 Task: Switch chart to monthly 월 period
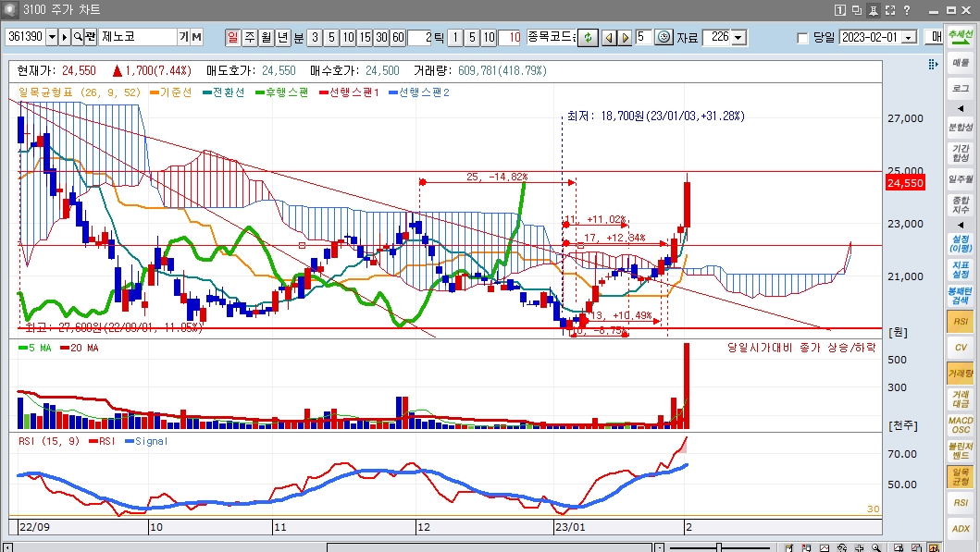(x=266, y=37)
